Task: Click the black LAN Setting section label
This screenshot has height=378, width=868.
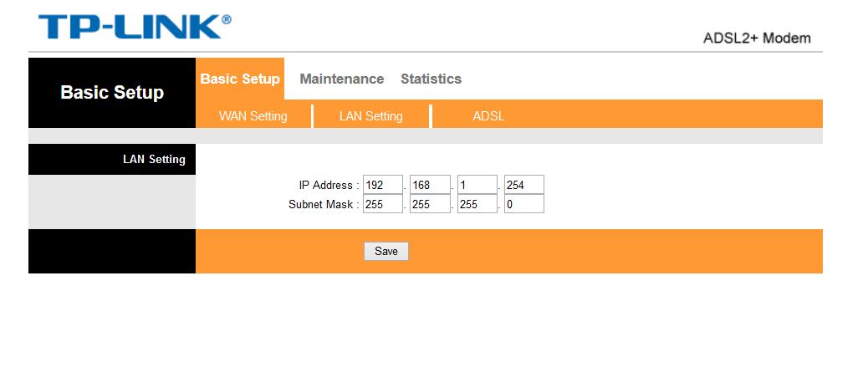Action: pyautogui.click(x=154, y=159)
